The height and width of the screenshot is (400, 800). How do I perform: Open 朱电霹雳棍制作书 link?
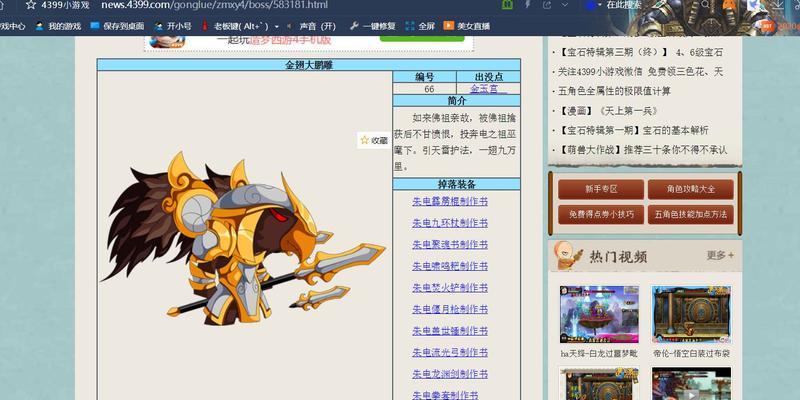[x=450, y=202]
